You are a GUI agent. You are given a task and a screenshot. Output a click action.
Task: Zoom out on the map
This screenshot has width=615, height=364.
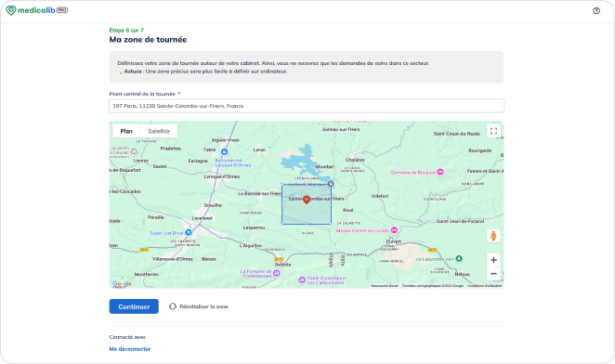[x=493, y=273]
